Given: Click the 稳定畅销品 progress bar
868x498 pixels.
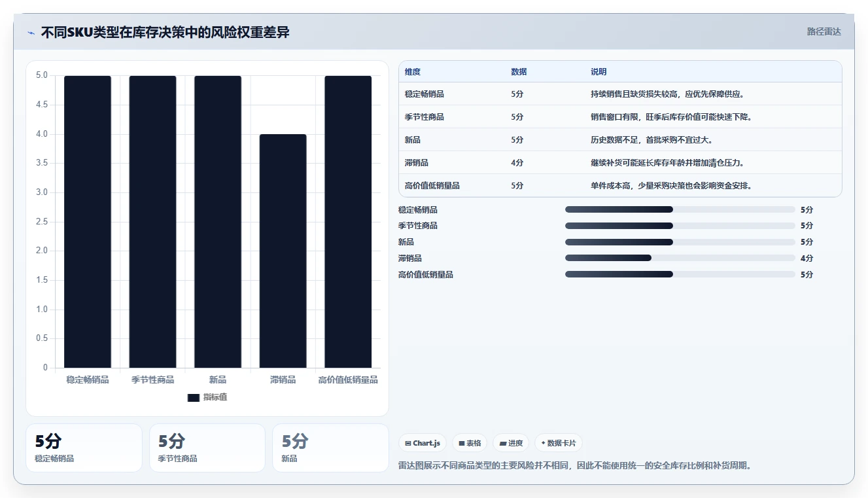Looking at the screenshot, I should pyautogui.click(x=680, y=209).
